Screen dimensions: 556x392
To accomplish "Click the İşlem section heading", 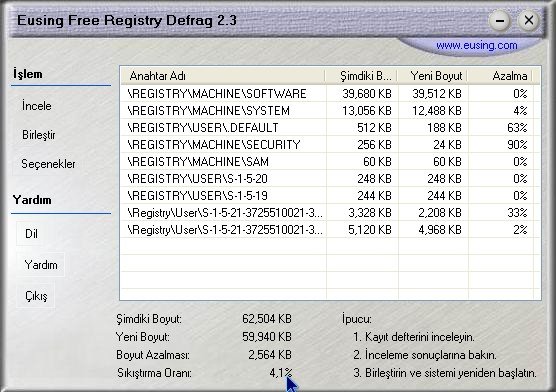I will pos(28,74).
